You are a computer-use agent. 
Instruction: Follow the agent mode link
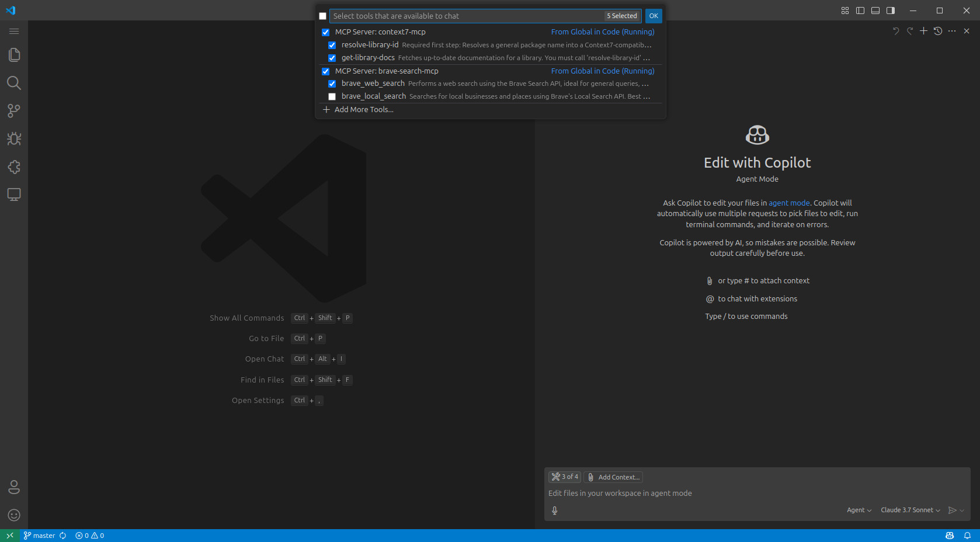(x=789, y=203)
